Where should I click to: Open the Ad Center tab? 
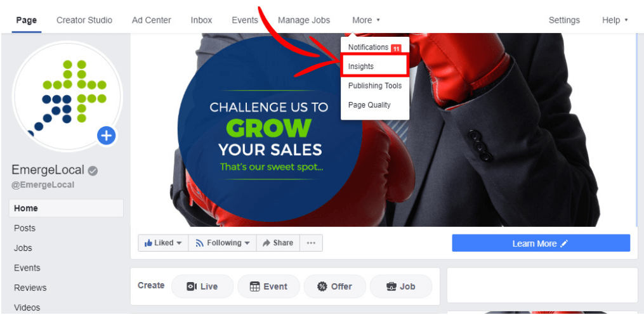(152, 20)
